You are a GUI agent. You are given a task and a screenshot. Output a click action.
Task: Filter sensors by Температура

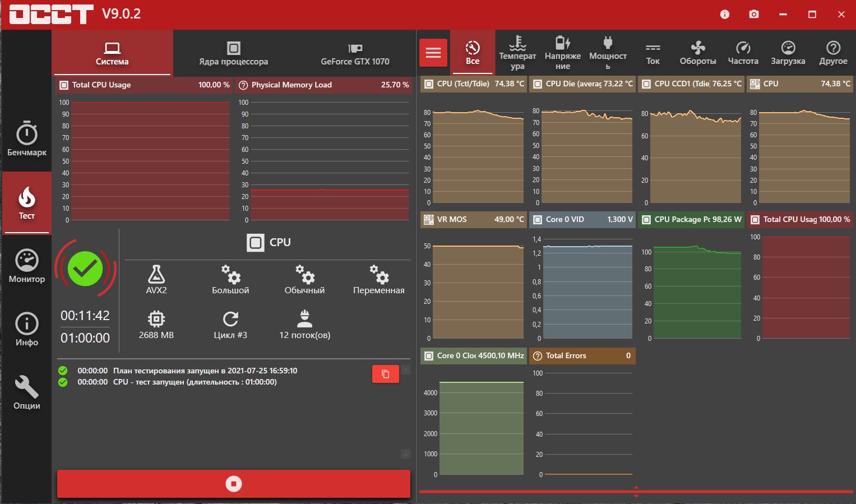[x=517, y=53]
